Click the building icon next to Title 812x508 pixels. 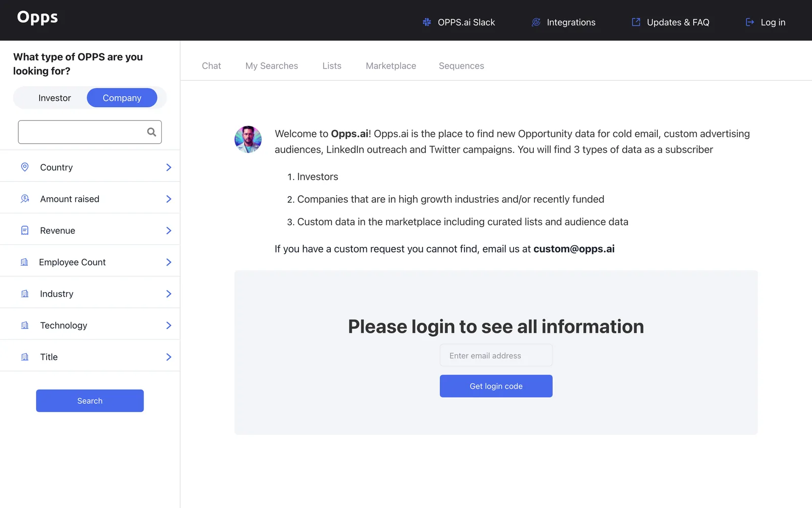[x=25, y=357]
